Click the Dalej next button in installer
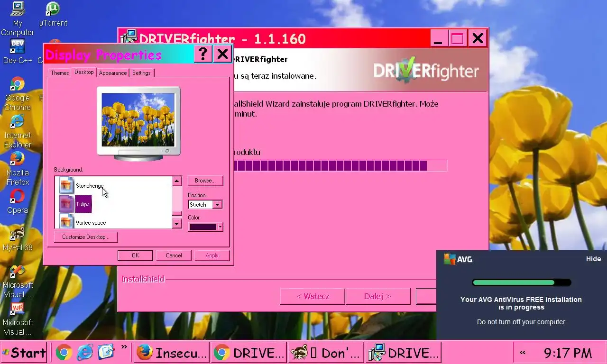Viewport: 607px width, 364px height. (x=378, y=296)
